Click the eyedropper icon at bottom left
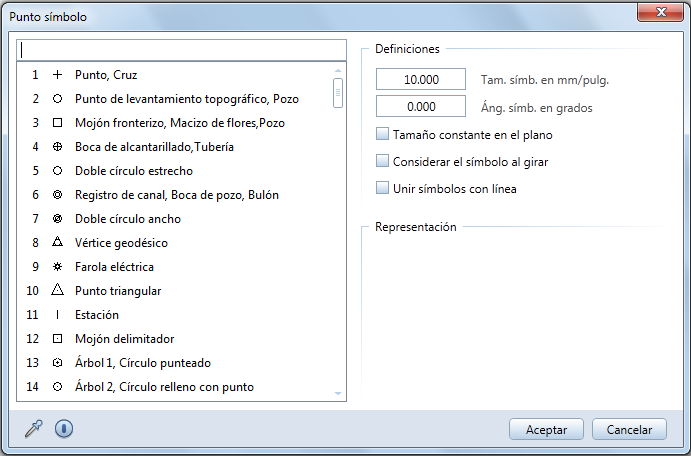The height and width of the screenshot is (456, 691). 32,429
